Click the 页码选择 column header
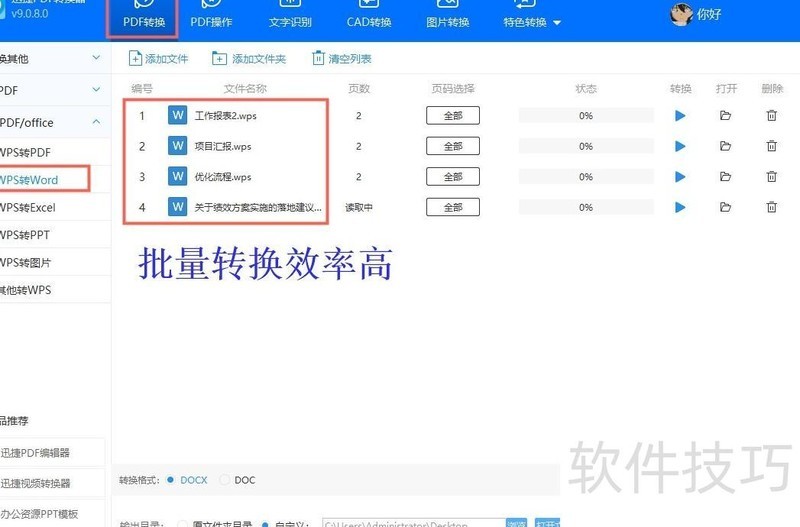Screen dimensions: 800x527 coord(453,89)
